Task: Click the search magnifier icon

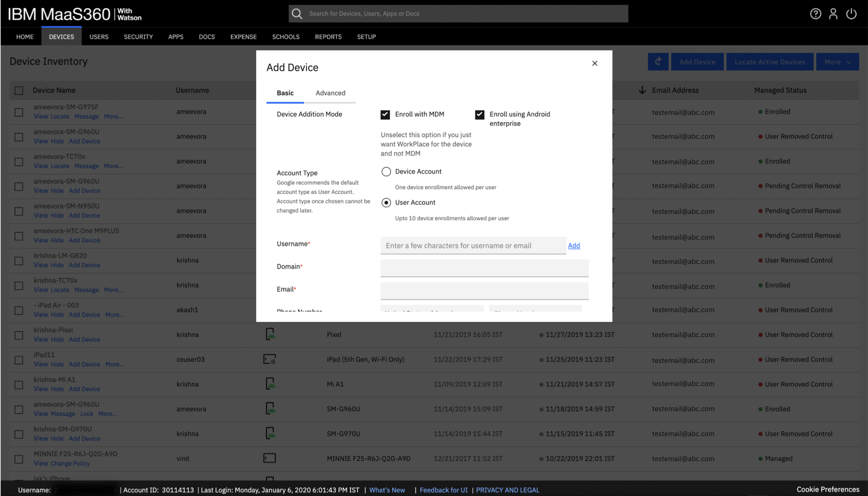Action: coord(297,14)
